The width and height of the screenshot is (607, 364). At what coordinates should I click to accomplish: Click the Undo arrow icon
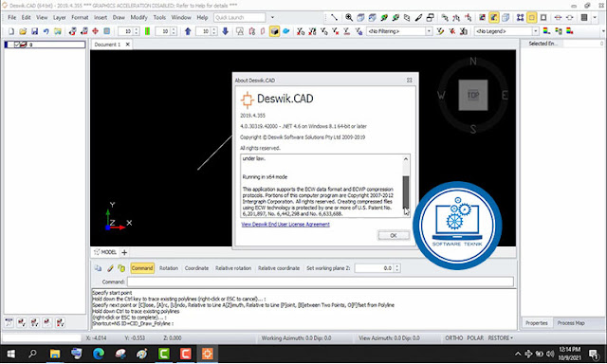(x=46, y=31)
